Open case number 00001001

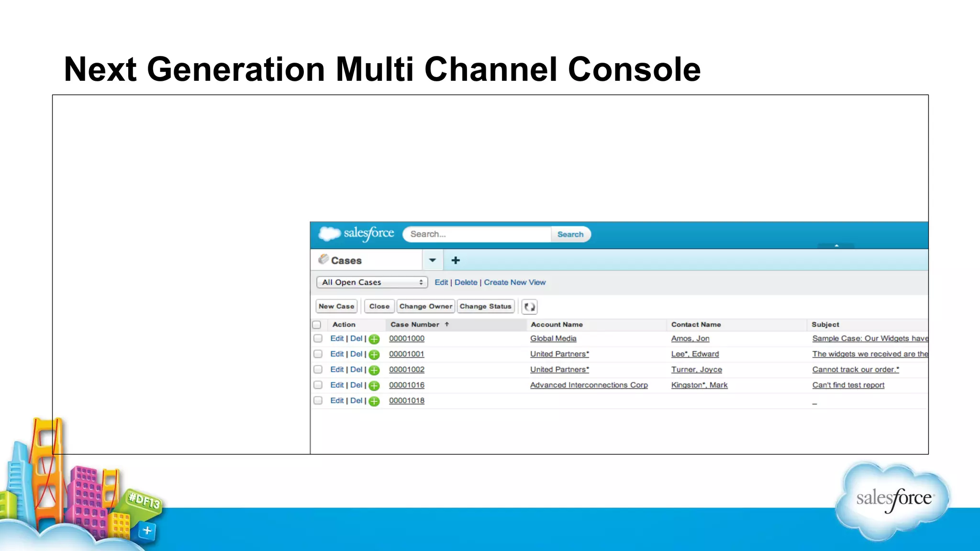407,354
